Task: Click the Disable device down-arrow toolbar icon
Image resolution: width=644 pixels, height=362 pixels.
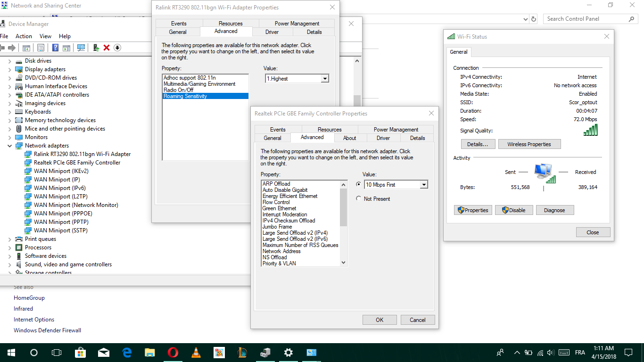Action: 117,48
